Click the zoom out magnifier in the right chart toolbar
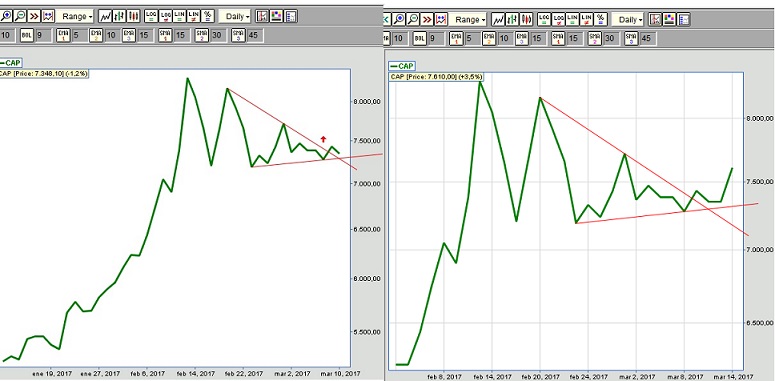775x381 pixels. 413,19
